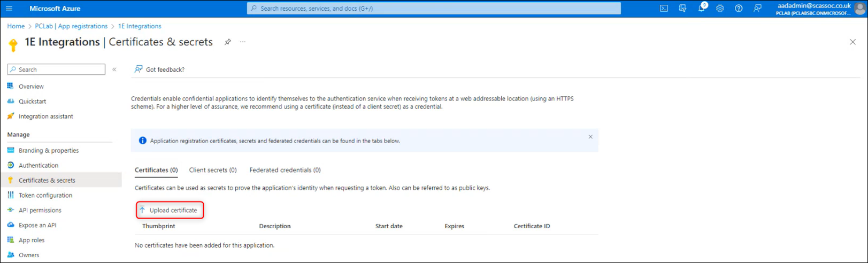Image resolution: width=868 pixels, height=263 pixels.
Task: Open the more options ellipsis beside the title
Action: (x=243, y=42)
